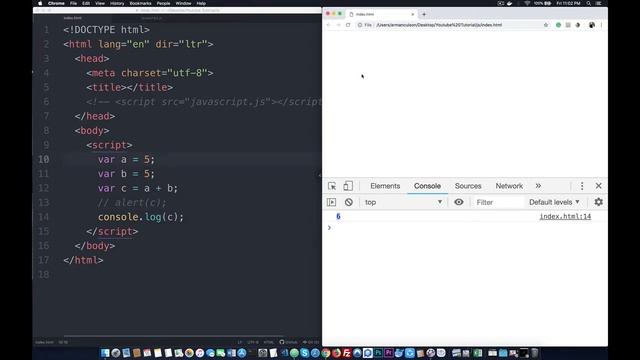This screenshot has width=640, height=360.
Task: Open the Edit menu
Action: 86,3
